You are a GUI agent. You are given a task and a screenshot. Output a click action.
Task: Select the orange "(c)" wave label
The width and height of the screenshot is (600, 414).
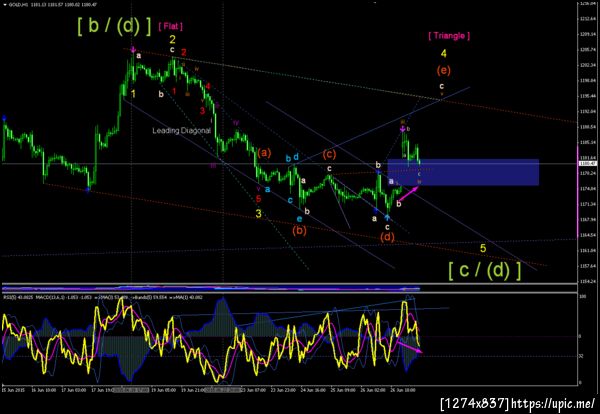coord(329,154)
